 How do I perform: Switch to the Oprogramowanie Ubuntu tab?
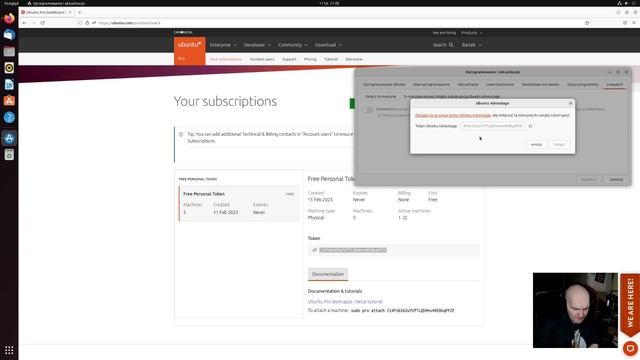point(384,84)
